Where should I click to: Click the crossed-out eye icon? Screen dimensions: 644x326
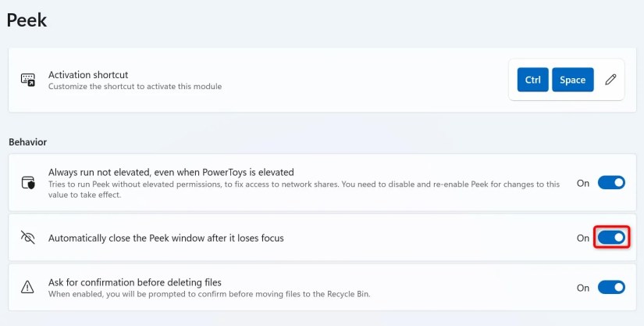[x=28, y=238]
